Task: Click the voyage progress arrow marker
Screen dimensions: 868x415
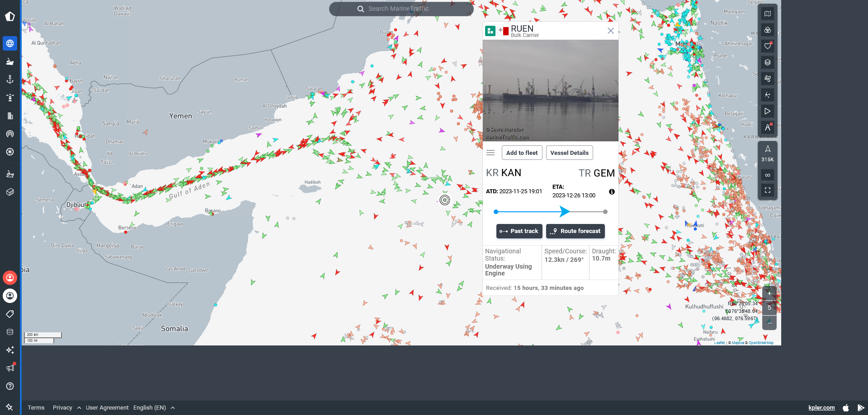Action: [x=564, y=211]
